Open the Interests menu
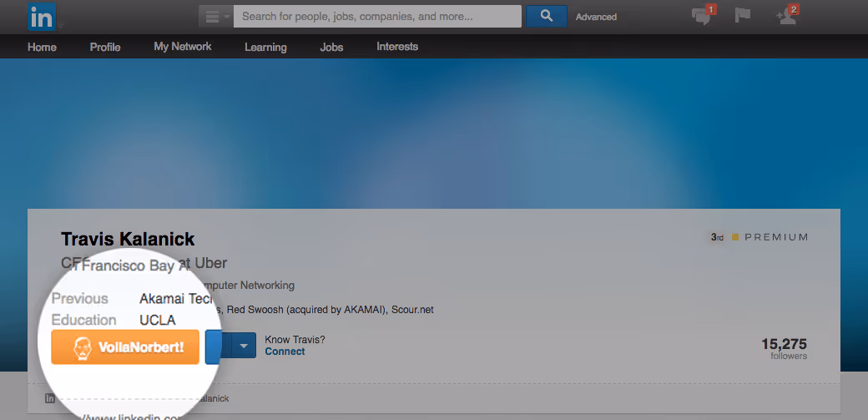868x420 pixels. point(397,47)
